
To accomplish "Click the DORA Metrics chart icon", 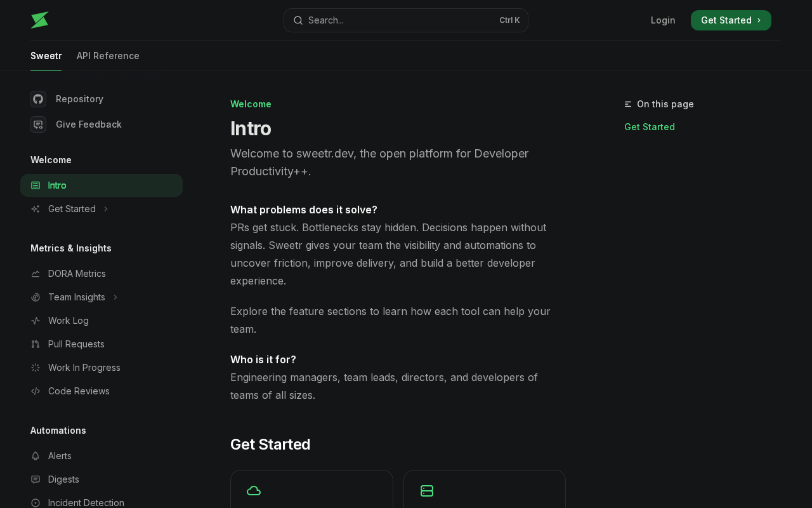I will tap(36, 274).
